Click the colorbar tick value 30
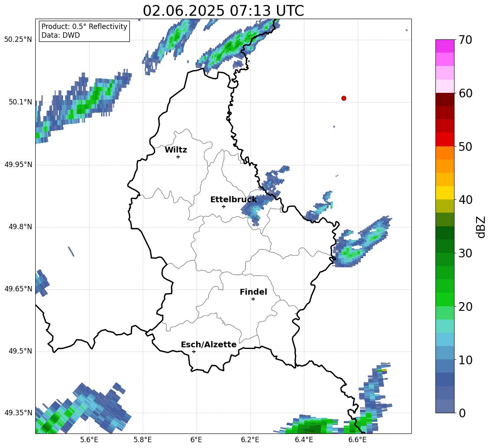The image size is (491, 448). 465,253
